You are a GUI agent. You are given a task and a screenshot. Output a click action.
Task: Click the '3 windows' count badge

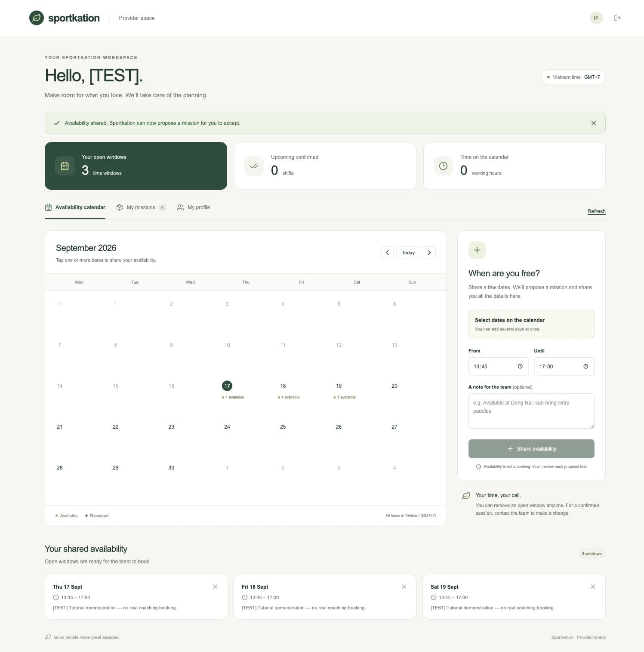[x=592, y=554]
